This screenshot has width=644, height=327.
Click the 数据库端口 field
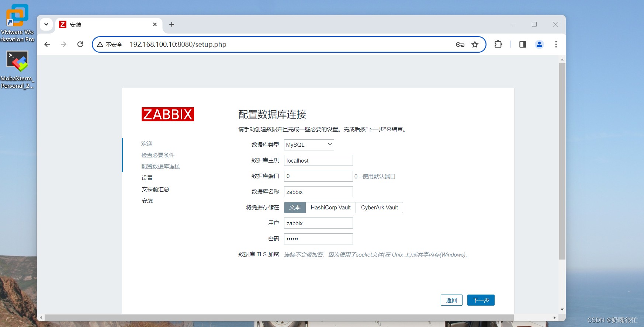pos(318,176)
